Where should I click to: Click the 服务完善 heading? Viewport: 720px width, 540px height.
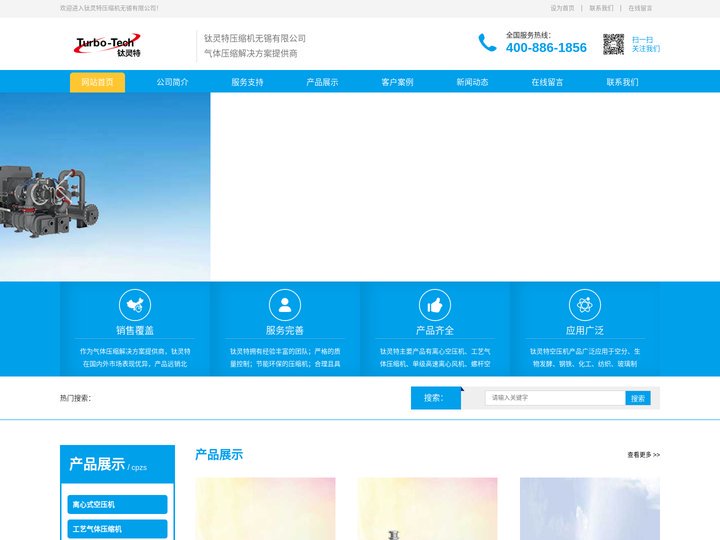point(285,330)
